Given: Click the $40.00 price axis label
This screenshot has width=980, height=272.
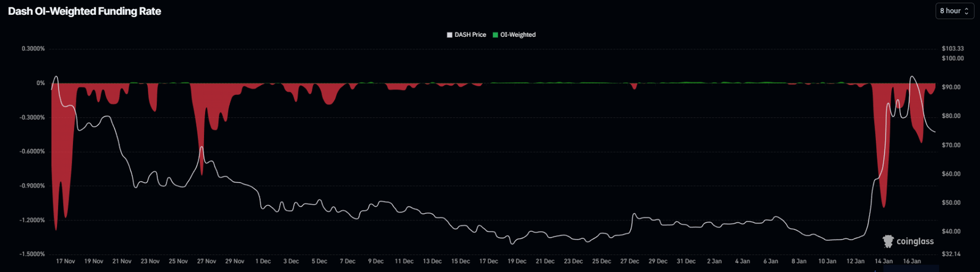Looking at the screenshot, I should [951, 232].
